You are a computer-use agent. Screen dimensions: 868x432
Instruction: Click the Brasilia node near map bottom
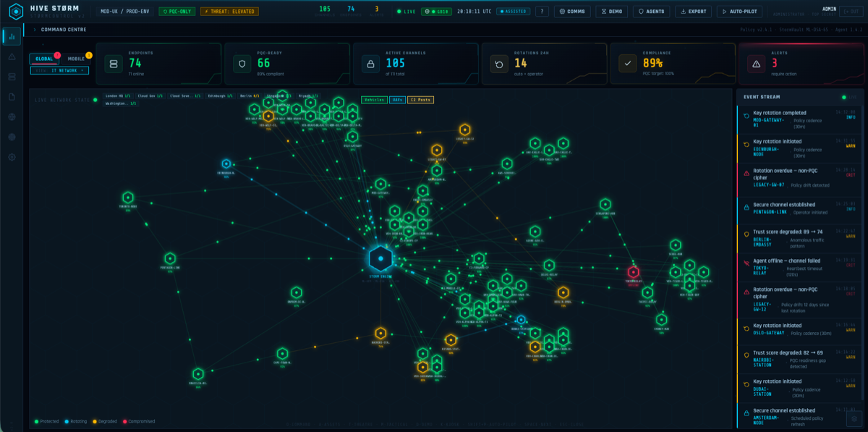point(198,375)
